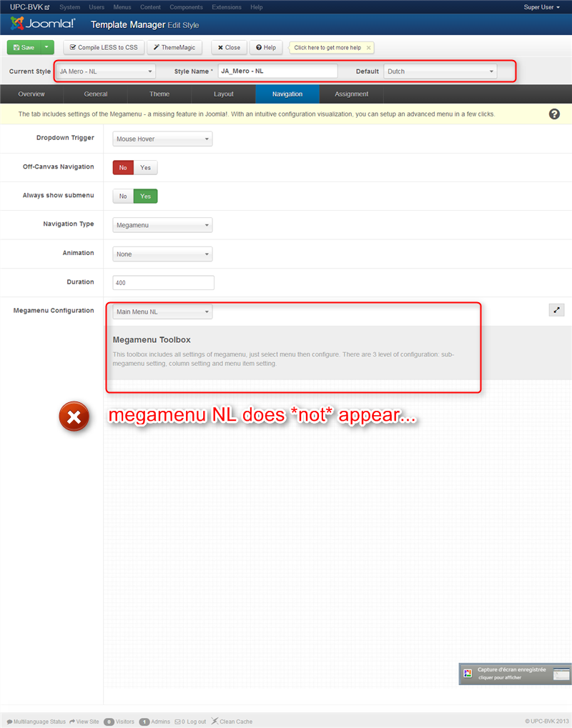Open ThemeMagic from the toolbar
The image size is (572, 728).
click(x=174, y=47)
